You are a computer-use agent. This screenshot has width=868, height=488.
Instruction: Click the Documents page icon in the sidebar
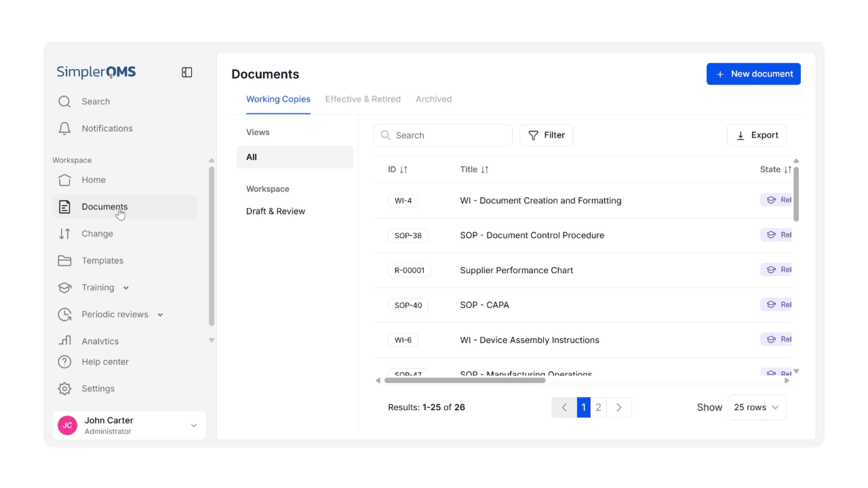coord(64,207)
